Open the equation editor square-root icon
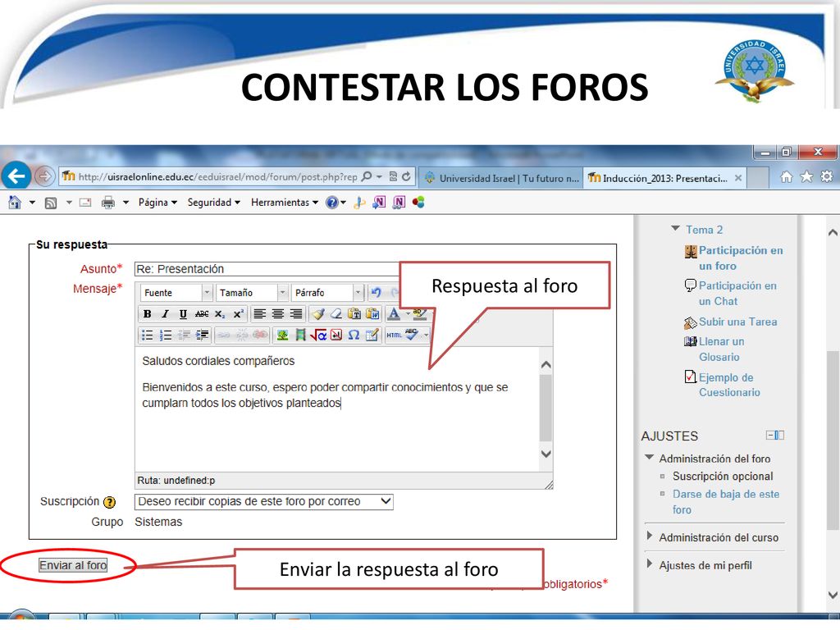 (318, 336)
